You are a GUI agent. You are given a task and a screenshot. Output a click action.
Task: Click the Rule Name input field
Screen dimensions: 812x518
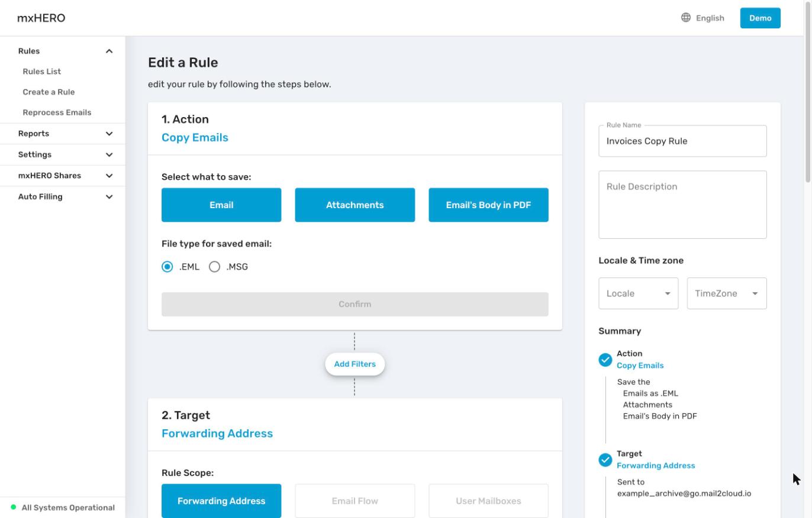coord(682,141)
